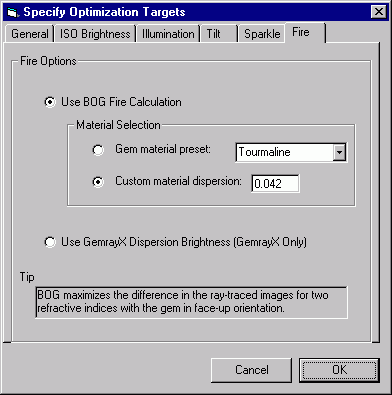Expand the gem material dropdown arrow

pos(339,153)
